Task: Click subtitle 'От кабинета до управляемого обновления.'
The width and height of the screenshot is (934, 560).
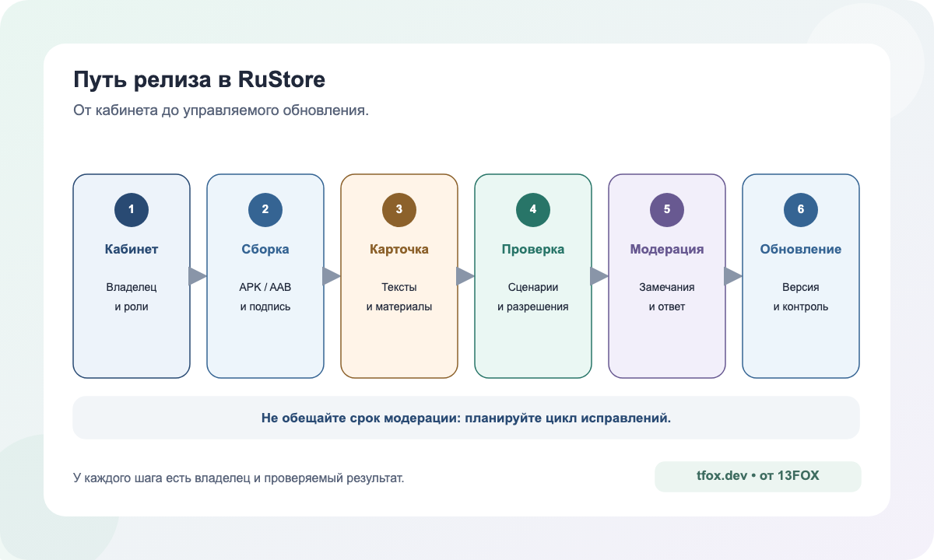Action: coord(221,110)
